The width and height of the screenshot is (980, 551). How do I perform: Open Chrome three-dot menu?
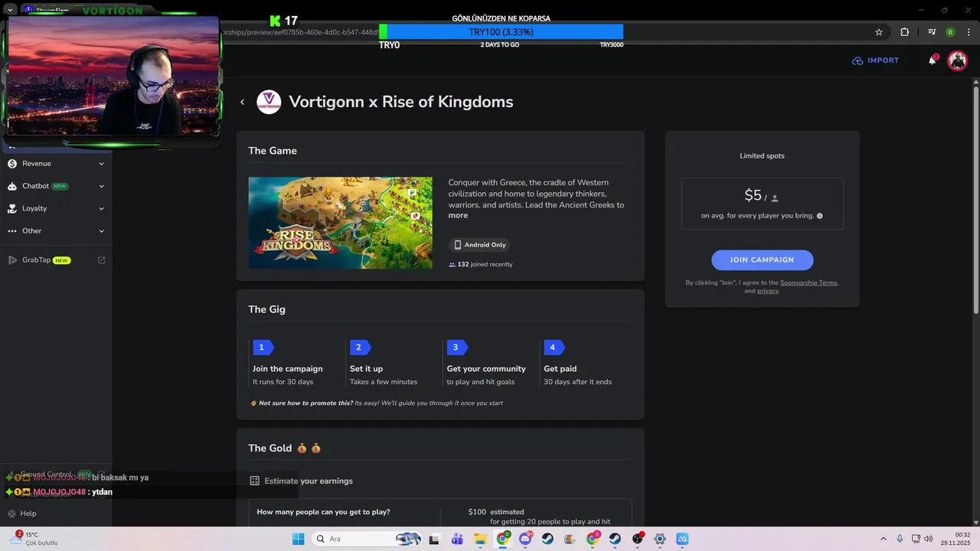tap(968, 32)
